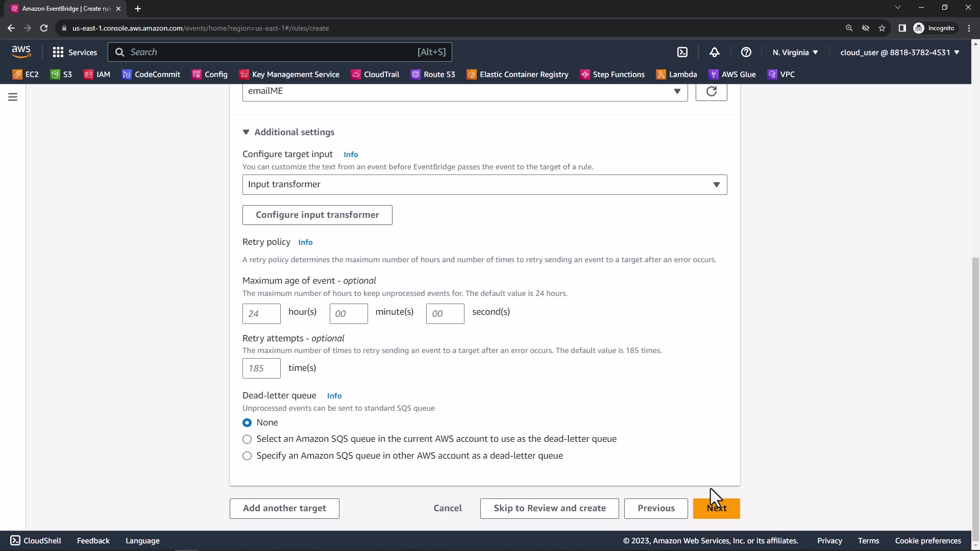980x551 pixels.
Task: Open Step Functions shortcut
Action: click(612, 74)
